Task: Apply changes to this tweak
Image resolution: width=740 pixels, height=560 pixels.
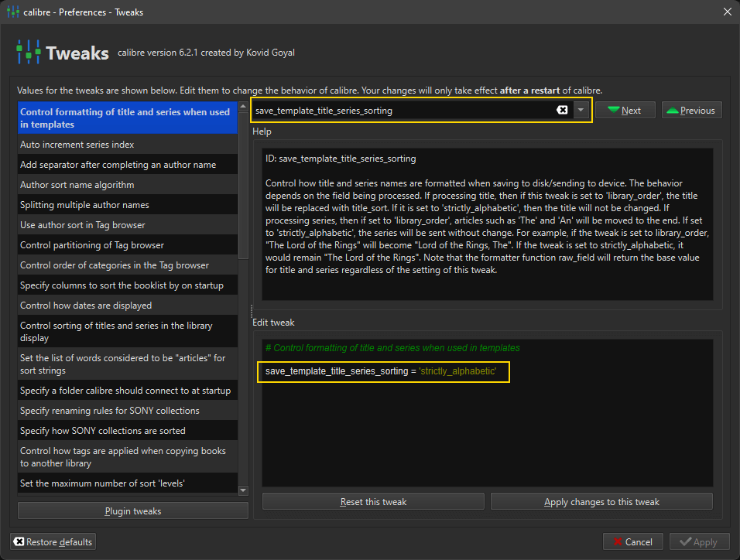Action: [x=601, y=501]
